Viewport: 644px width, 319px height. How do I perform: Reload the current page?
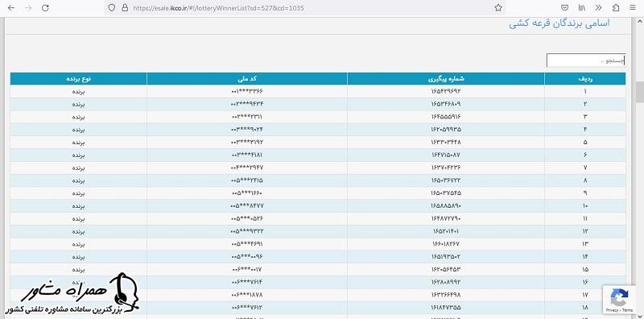[46, 8]
